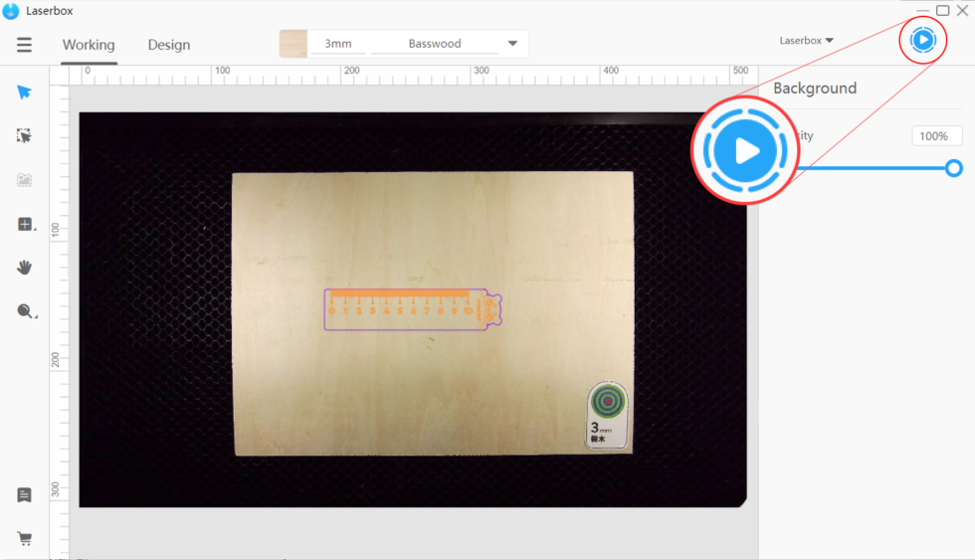Open the Laserbox device dropdown

pyautogui.click(x=806, y=41)
